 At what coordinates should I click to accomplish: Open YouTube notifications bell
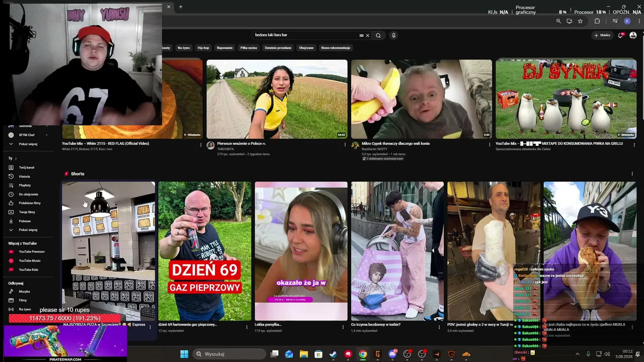coord(621,35)
